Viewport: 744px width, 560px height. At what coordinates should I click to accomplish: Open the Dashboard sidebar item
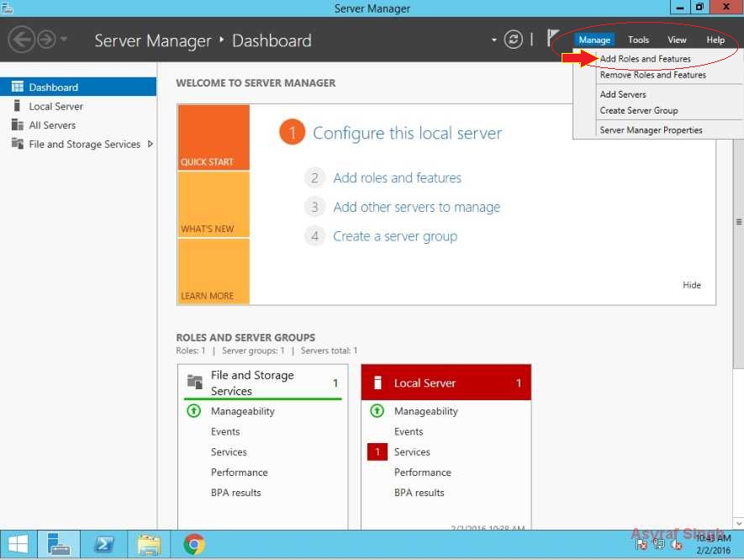tap(50, 86)
